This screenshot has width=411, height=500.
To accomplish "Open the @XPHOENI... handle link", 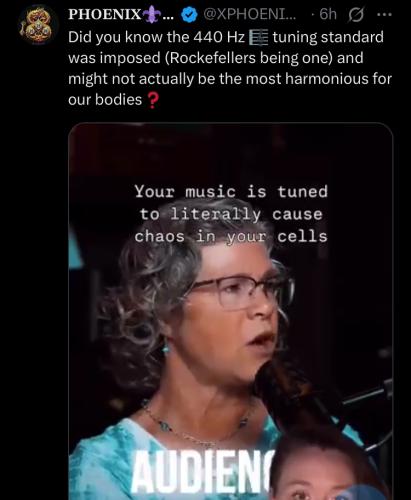I will pos(250,15).
